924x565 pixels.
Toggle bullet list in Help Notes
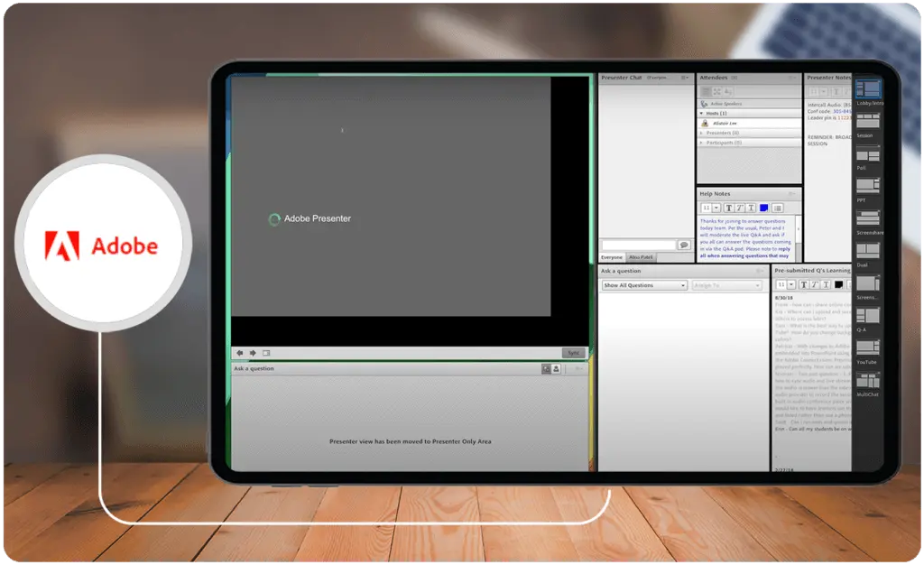click(778, 208)
